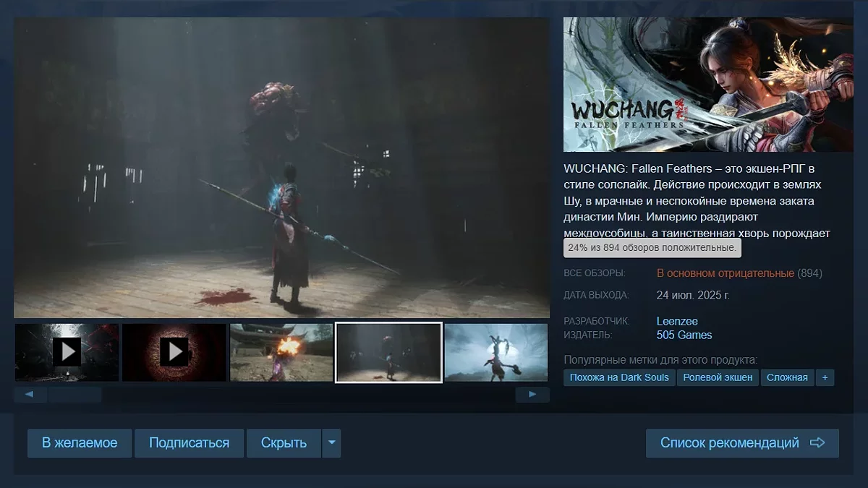
Task: Click the ИЗДАТЕЛЬ label
Action: tap(588, 335)
